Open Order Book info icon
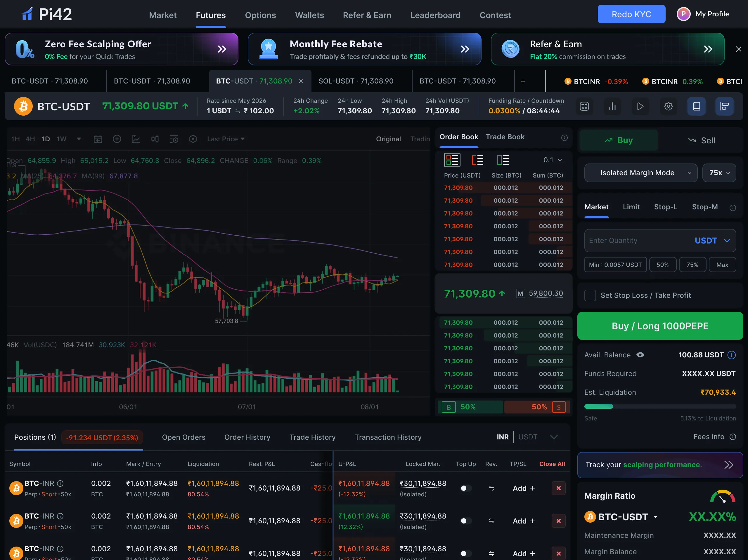Image resolution: width=748 pixels, height=560 pixels. [564, 138]
